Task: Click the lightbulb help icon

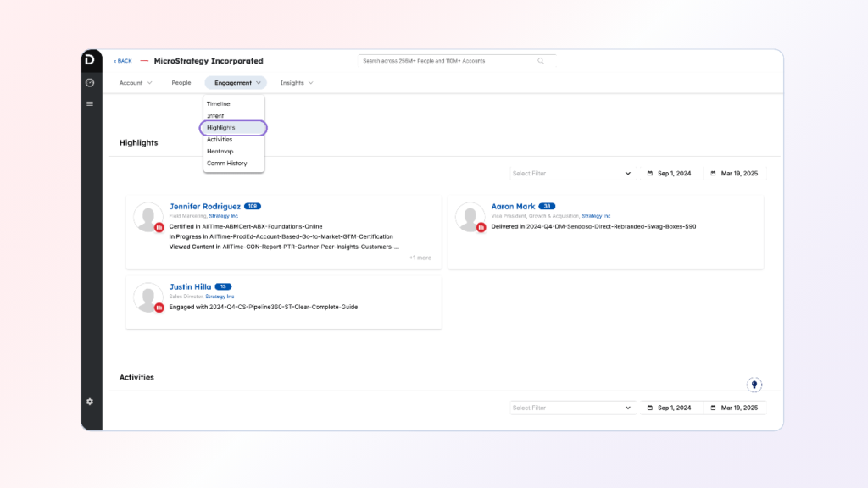Action: click(754, 385)
